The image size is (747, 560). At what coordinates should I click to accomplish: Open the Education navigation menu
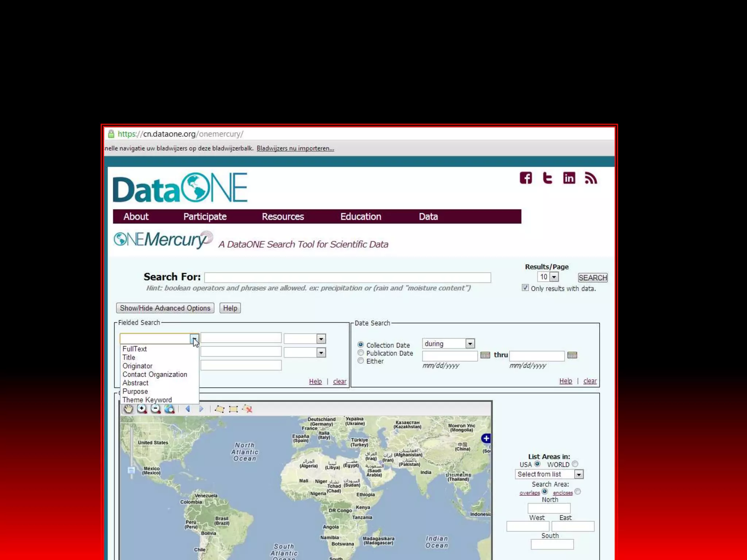click(x=360, y=217)
